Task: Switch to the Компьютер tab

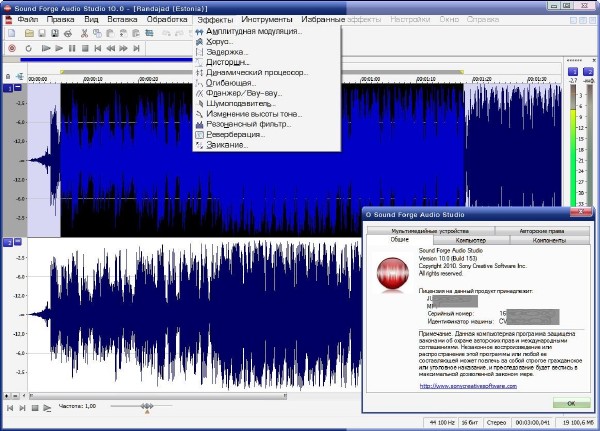Action: point(470,240)
